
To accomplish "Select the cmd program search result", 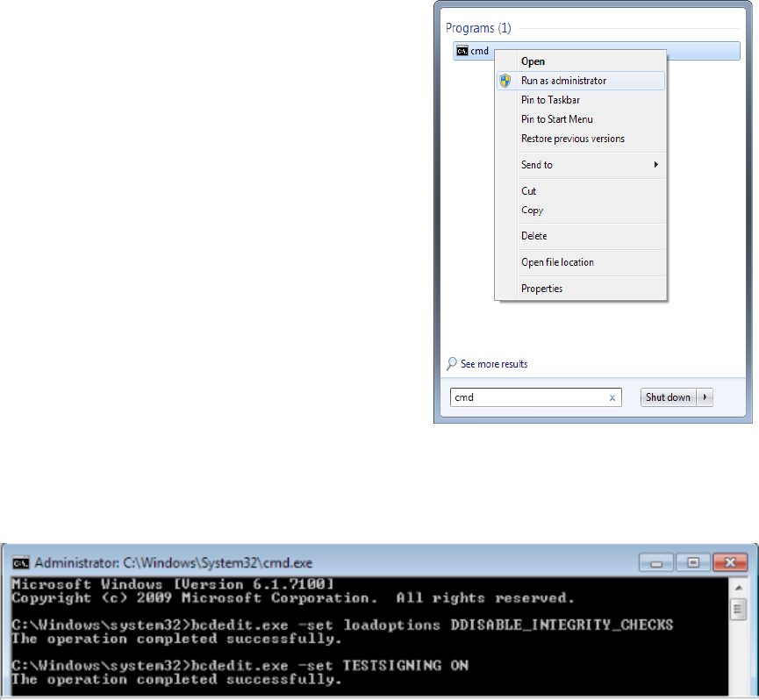I will pyautogui.click(x=597, y=51).
